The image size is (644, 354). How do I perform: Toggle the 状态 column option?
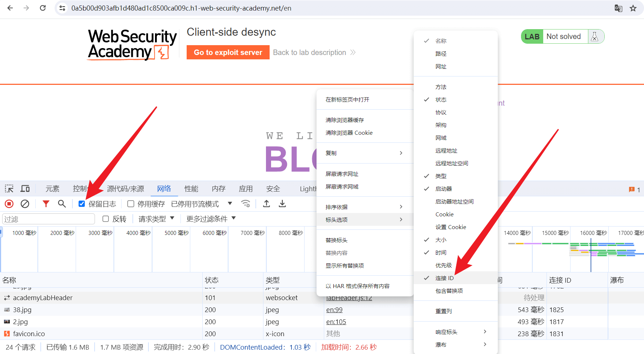point(456,99)
